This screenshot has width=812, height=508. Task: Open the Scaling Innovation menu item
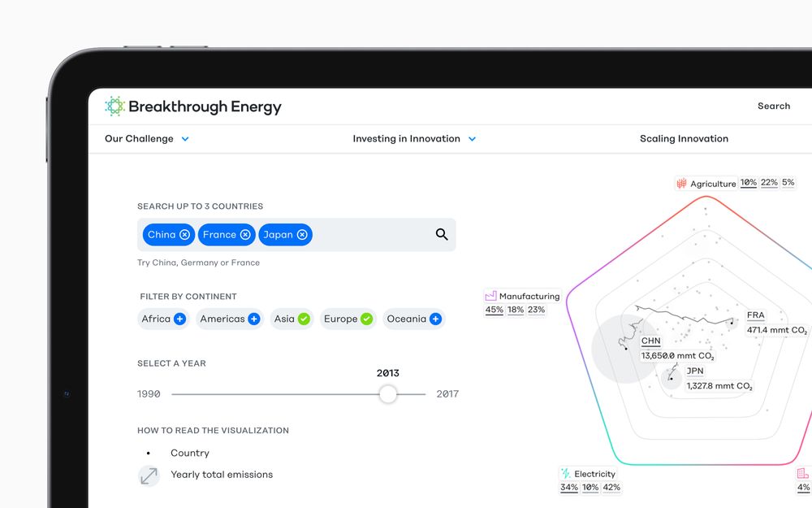click(x=684, y=139)
